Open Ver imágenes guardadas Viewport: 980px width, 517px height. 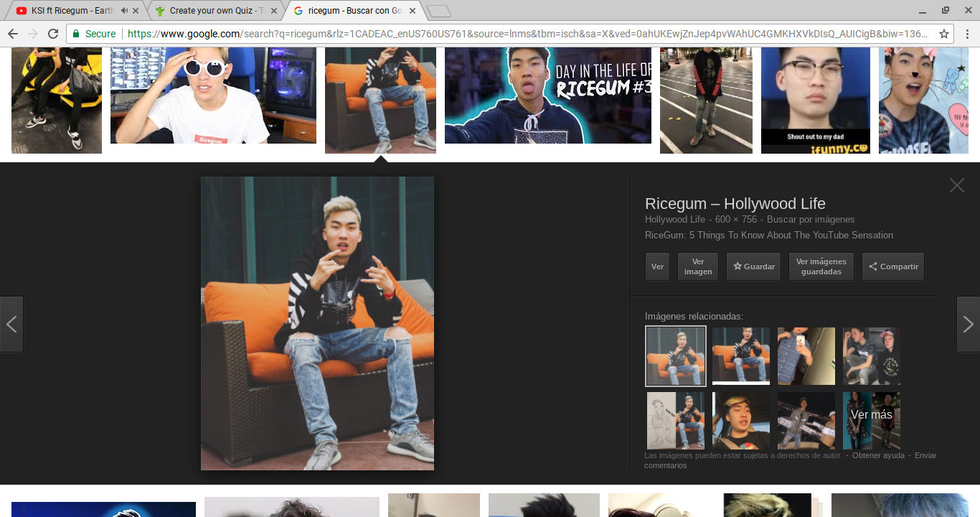click(x=821, y=266)
